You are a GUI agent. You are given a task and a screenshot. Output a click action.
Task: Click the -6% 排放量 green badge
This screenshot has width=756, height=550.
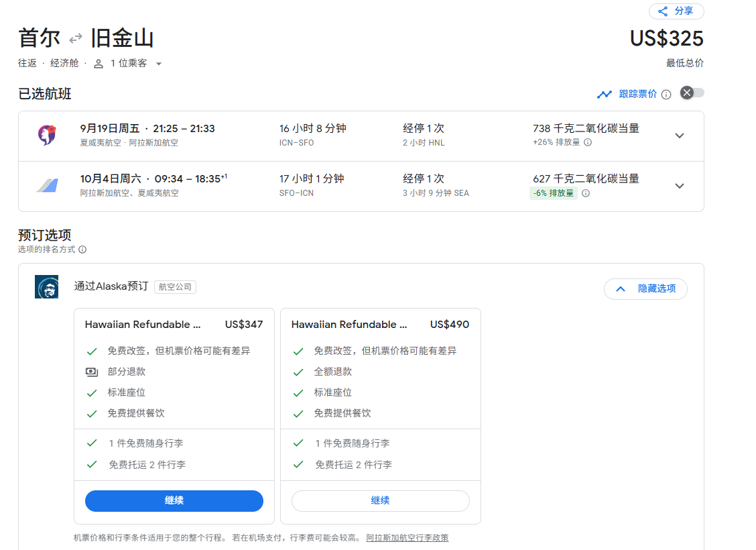pyautogui.click(x=553, y=193)
